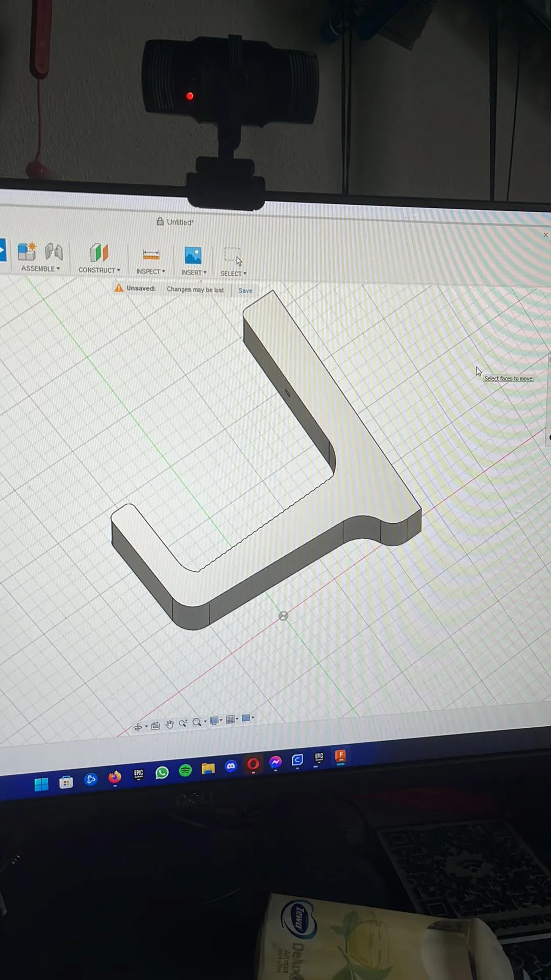Click the New Component icon in Assemble
This screenshot has height=980, width=551.
click(x=27, y=251)
